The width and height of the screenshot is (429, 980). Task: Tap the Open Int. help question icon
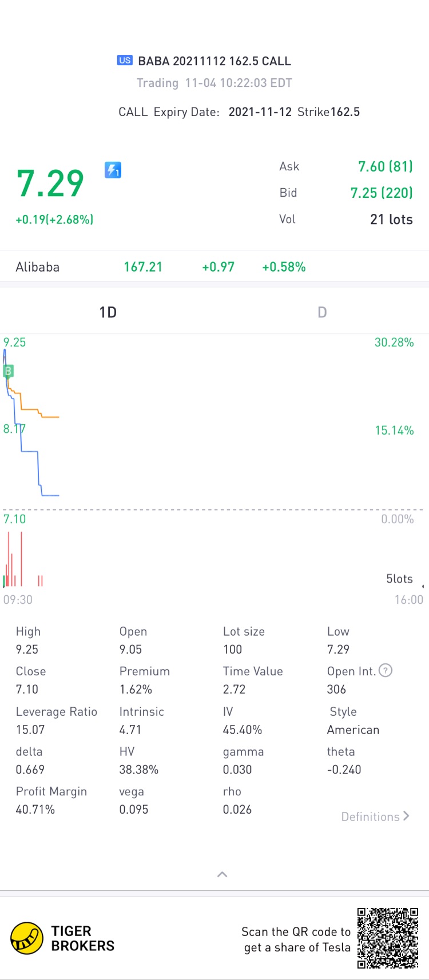(386, 671)
